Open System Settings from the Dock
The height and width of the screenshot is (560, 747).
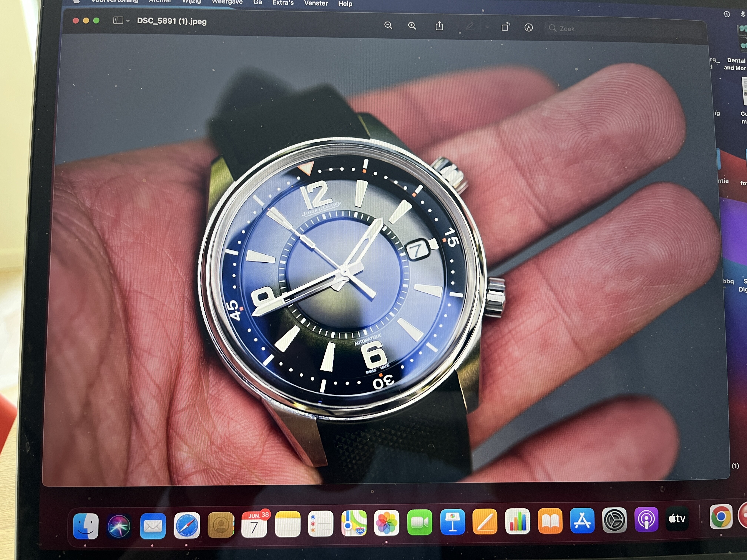point(614,520)
